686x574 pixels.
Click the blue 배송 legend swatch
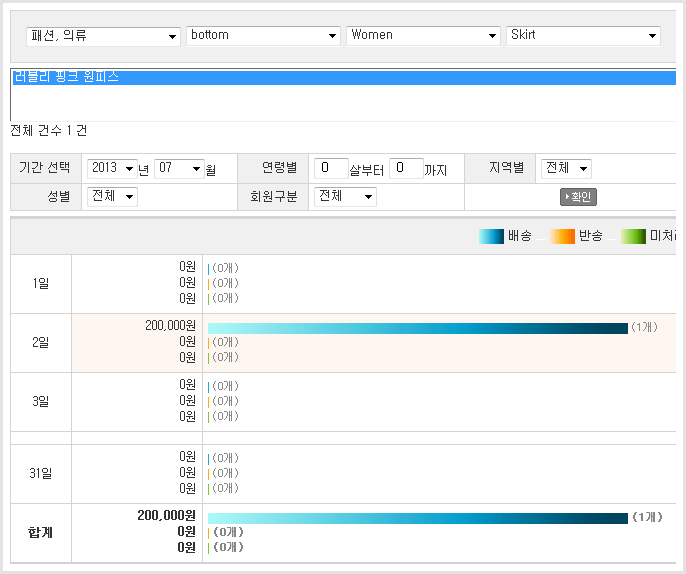coord(491,236)
